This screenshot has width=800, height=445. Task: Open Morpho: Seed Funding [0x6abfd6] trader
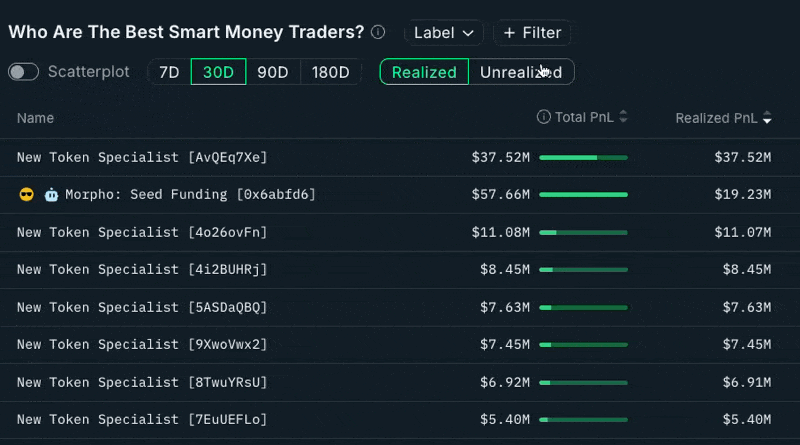click(190, 194)
